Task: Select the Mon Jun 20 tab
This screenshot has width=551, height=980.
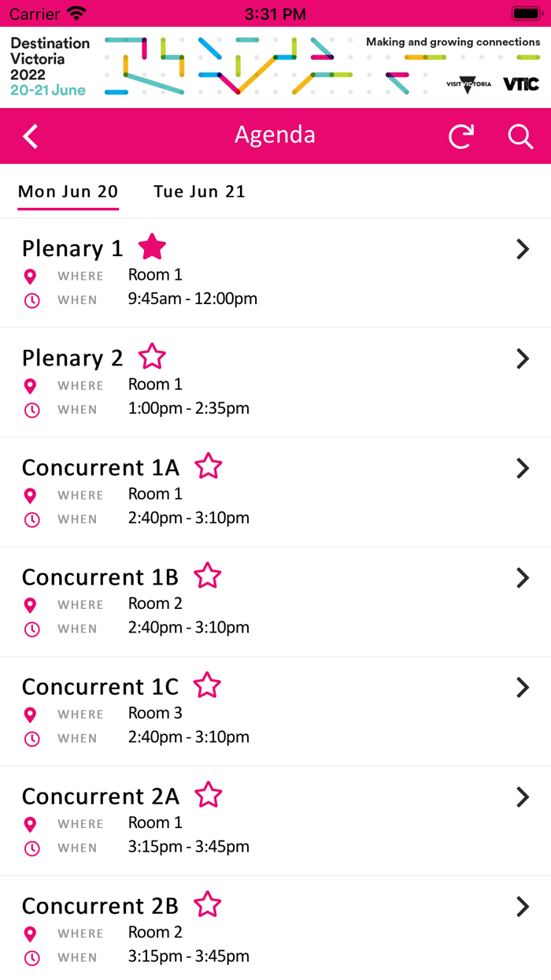Action: (x=68, y=191)
